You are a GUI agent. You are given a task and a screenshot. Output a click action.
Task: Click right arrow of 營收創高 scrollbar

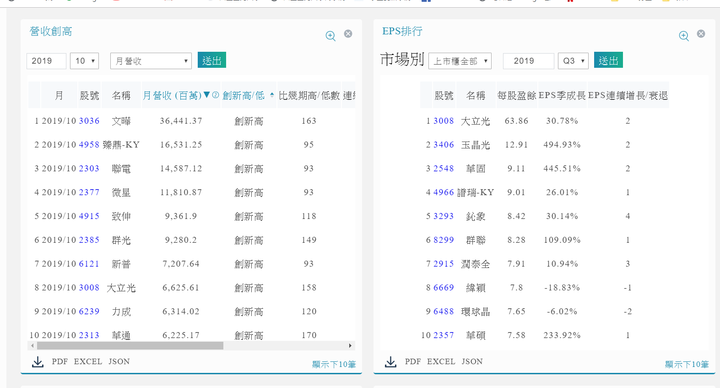click(x=350, y=345)
